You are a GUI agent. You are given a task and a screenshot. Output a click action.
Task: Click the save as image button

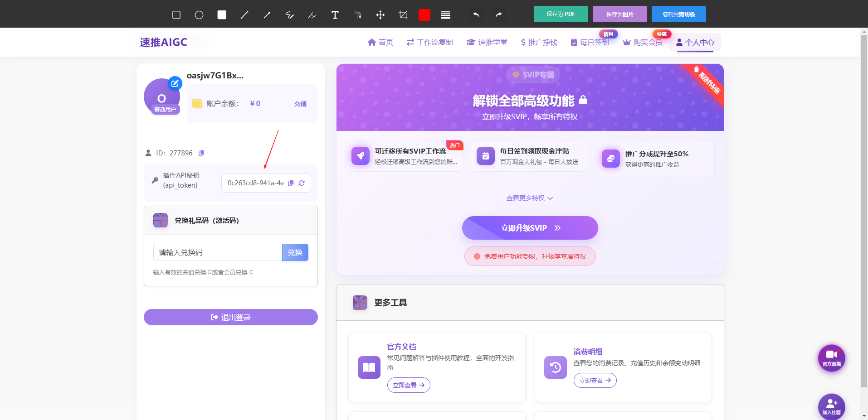(620, 14)
